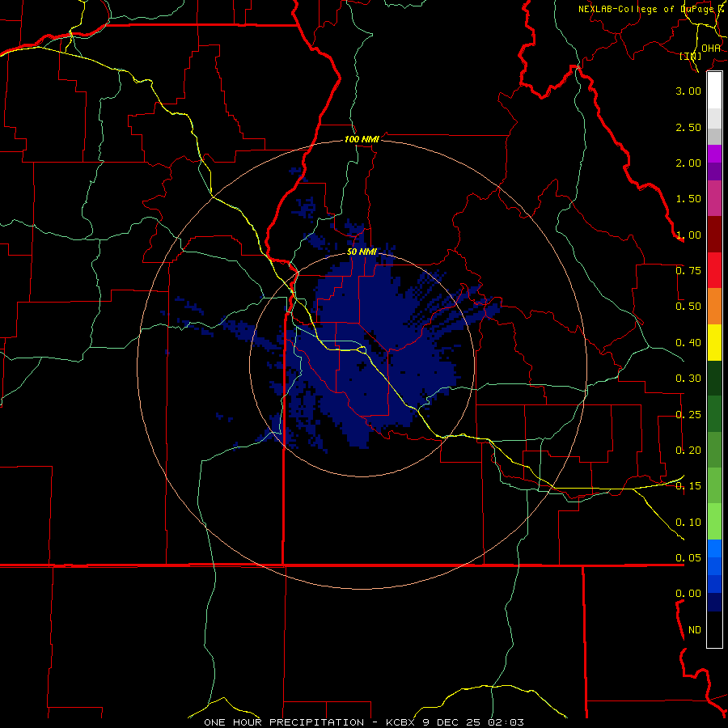Select the white swatch atop the legend
Image resolution: width=728 pixels, height=728 pixels.
click(714, 91)
